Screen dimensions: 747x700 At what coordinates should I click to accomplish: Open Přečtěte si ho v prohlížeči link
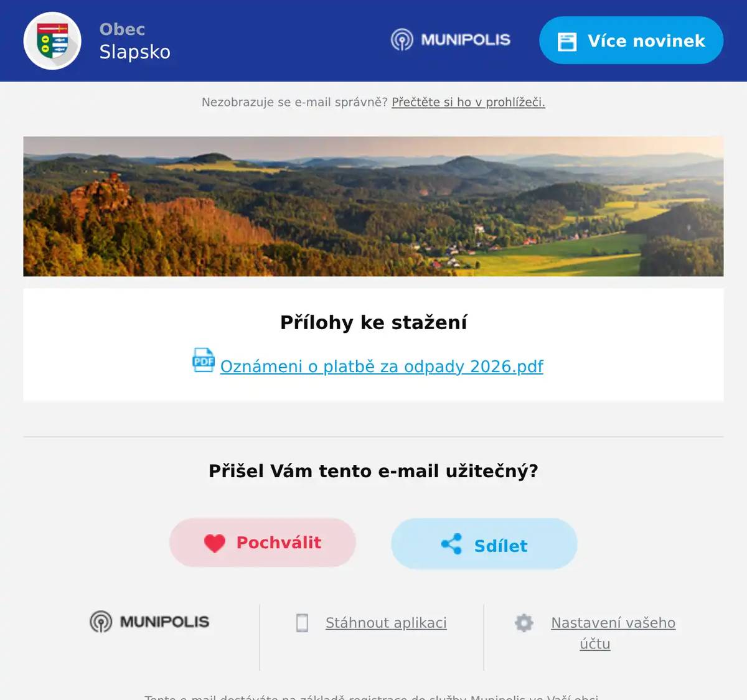pos(468,102)
